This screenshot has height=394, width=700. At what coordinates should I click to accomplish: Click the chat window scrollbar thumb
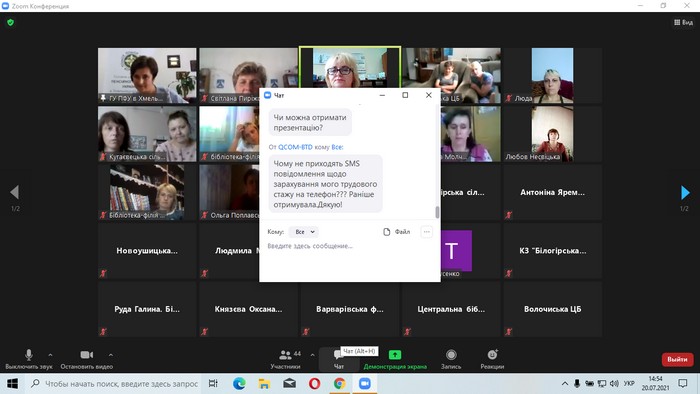pos(437,212)
